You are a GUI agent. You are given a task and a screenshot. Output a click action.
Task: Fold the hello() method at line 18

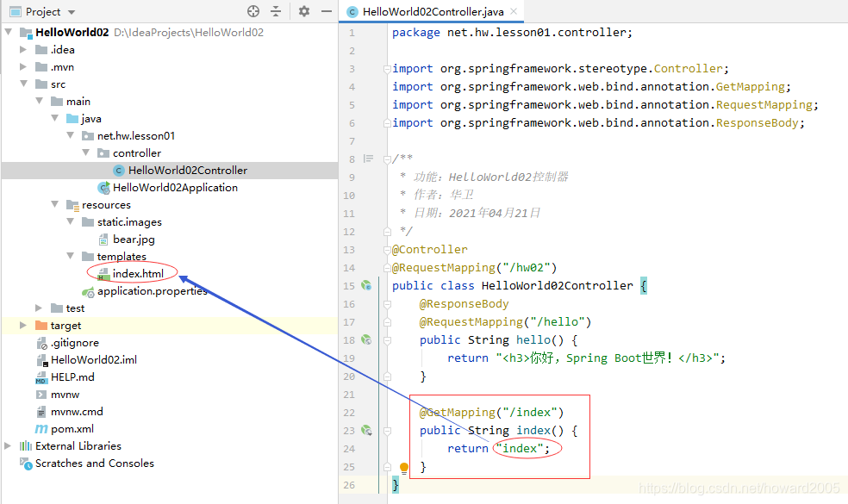387,340
